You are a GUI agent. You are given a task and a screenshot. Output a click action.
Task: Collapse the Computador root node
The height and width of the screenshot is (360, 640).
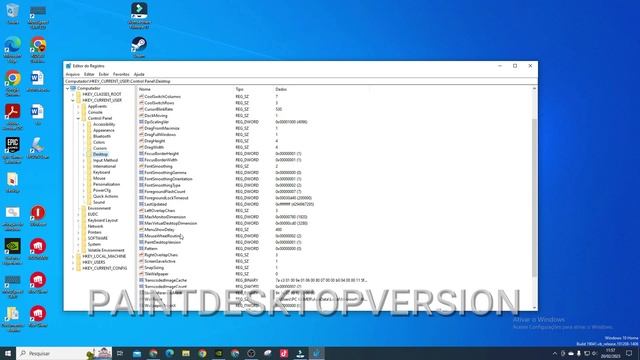(x=67, y=88)
